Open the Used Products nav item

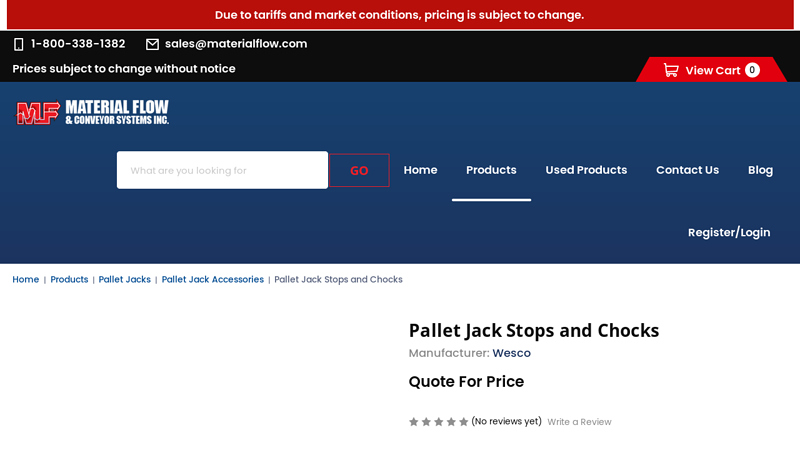click(586, 170)
